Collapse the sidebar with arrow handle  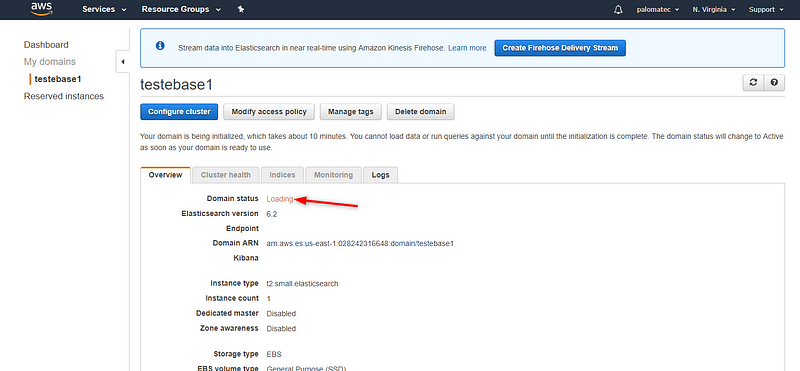pyautogui.click(x=123, y=62)
